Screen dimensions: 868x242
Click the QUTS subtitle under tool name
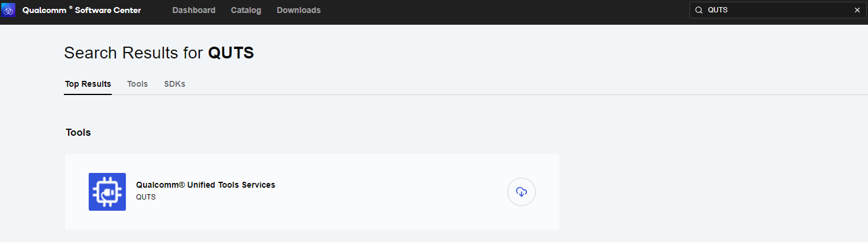point(145,197)
